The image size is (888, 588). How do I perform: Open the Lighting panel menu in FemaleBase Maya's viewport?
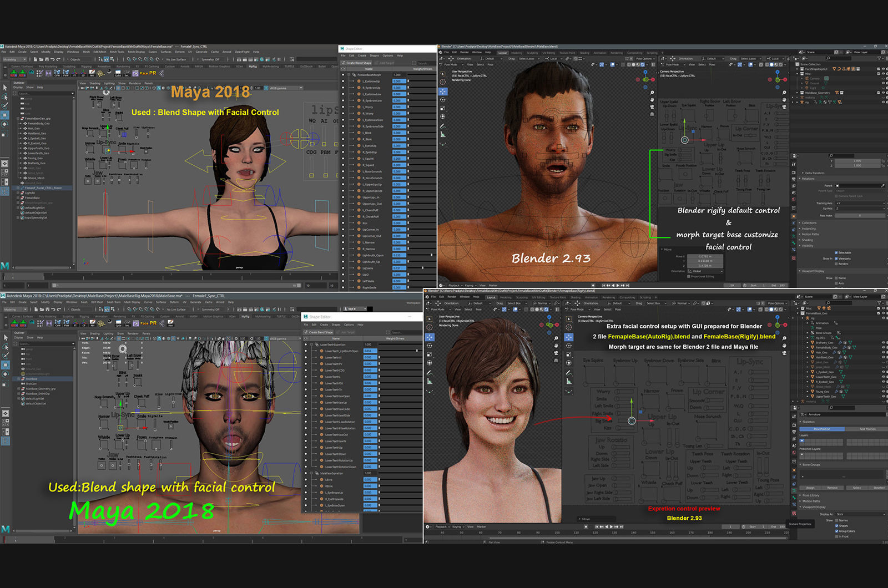[109, 83]
